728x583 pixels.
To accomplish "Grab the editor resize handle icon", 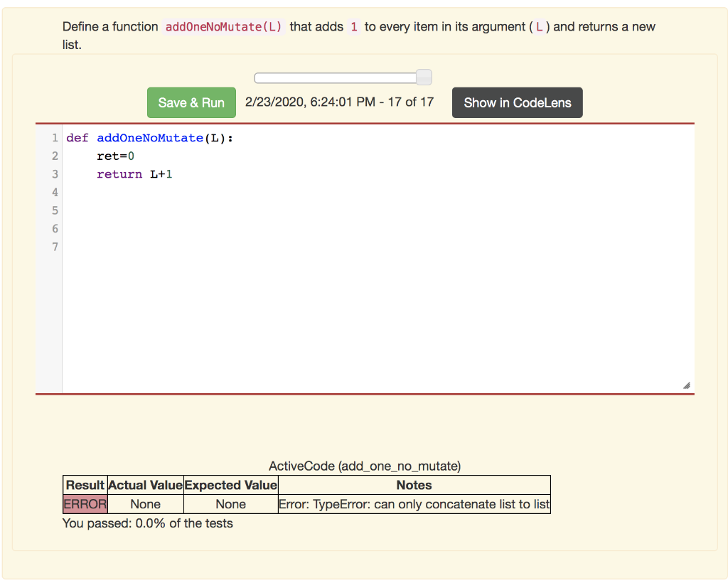I will coord(687,385).
